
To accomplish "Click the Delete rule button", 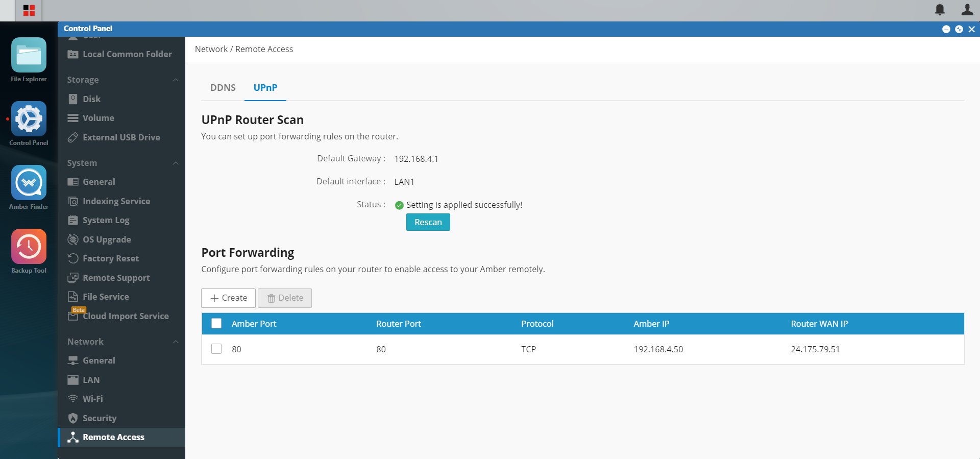I will pyautogui.click(x=285, y=298).
